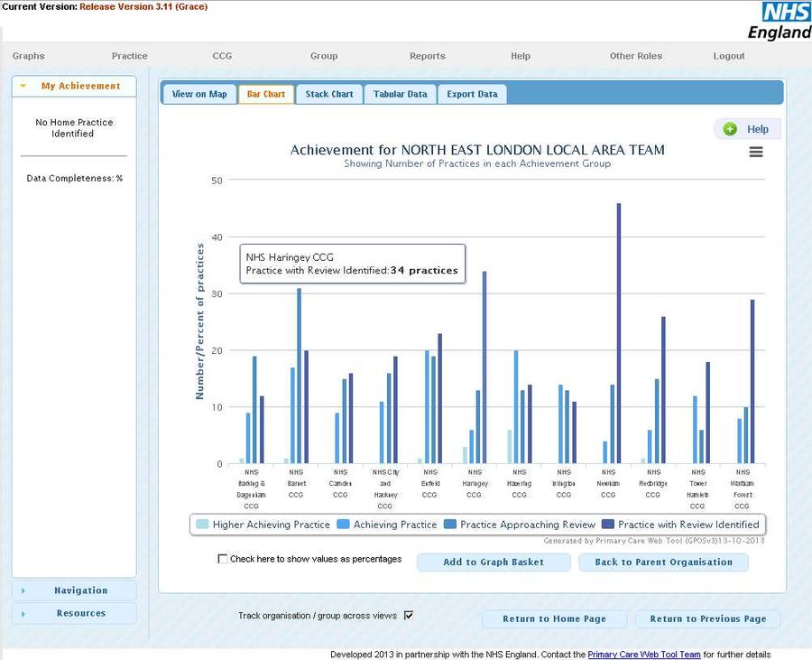Screen dimensions: 812x660
Task: Open the CCG menu
Action: coord(222,56)
